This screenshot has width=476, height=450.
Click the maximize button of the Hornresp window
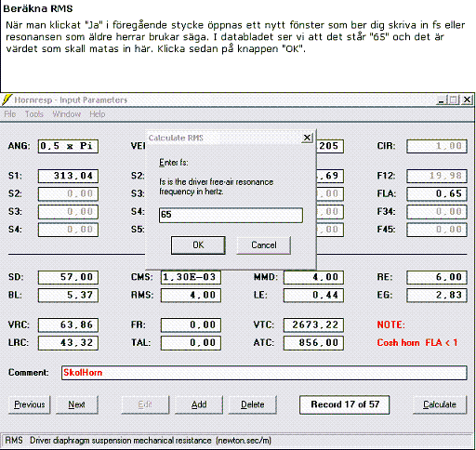click(454, 99)
